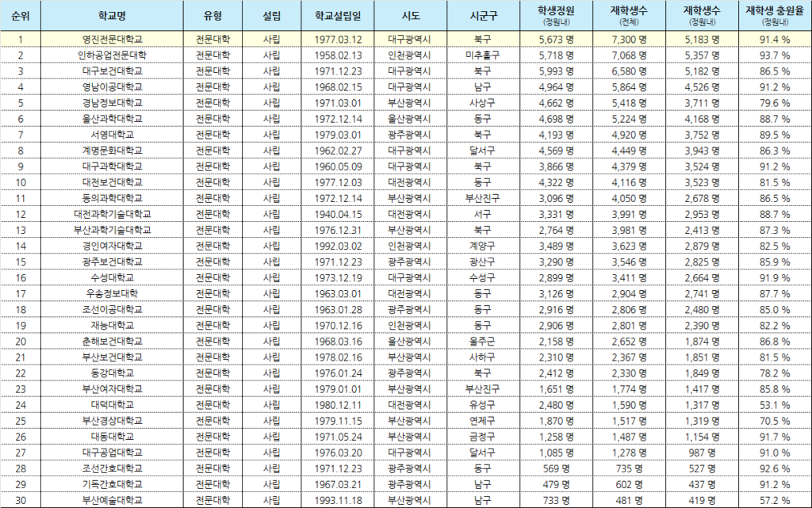The height and width of the screenshot is (508, 812).
Task: Click 5,718 명 student quota value
Action: point(556,55)
